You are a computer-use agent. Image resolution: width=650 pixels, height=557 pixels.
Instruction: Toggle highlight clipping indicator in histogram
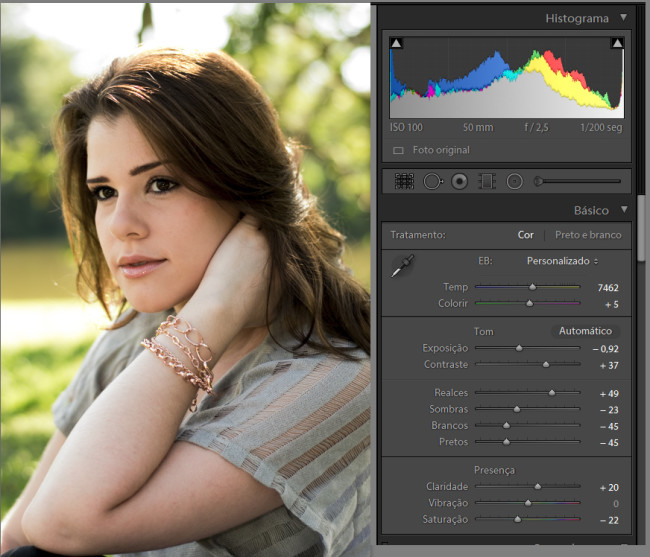[617, 43]
